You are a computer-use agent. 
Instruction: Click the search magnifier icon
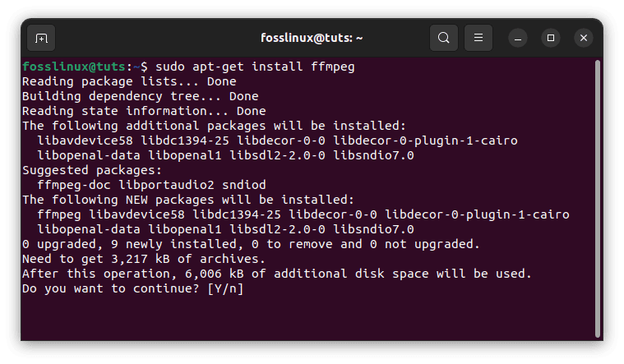click(x=444, y=38)
